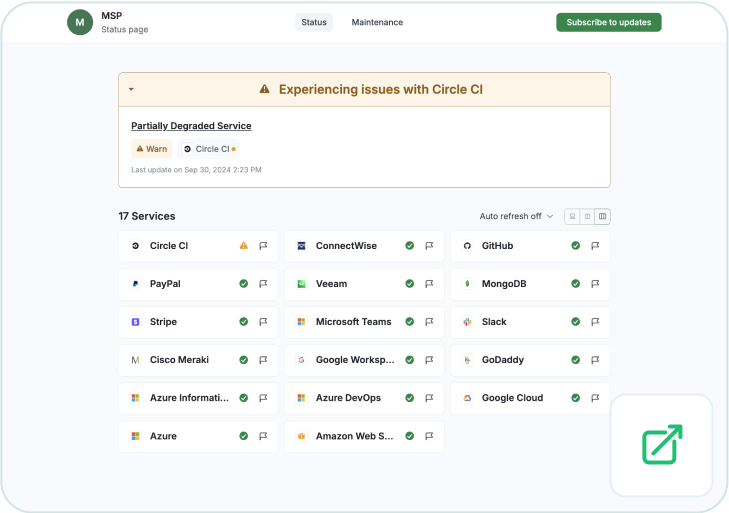The width and height of the screenshot is (729, 513).
Task: Click the flag icon in the Microsoft Teams row
Action: [x=429, y=322]
